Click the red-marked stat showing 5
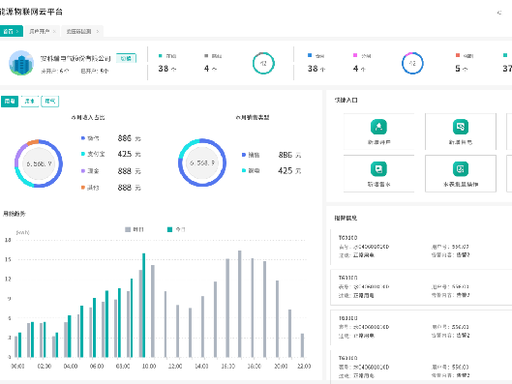 click(x=464, y=63)
